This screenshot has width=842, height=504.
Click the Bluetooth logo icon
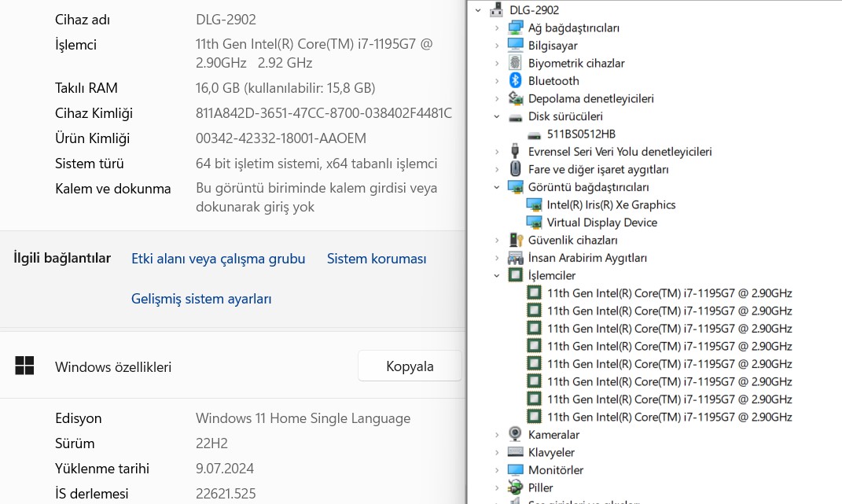[x=516, y=81]
